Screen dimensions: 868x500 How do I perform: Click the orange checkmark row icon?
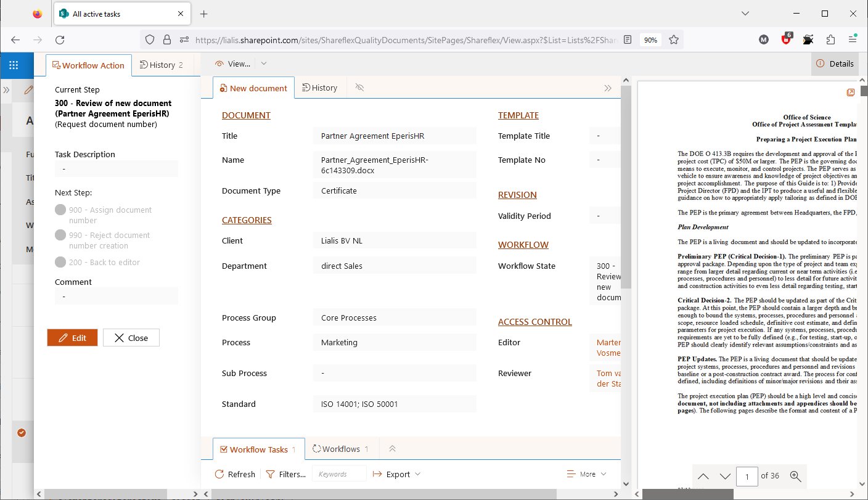pyautogui.click(x=22, y=433)
